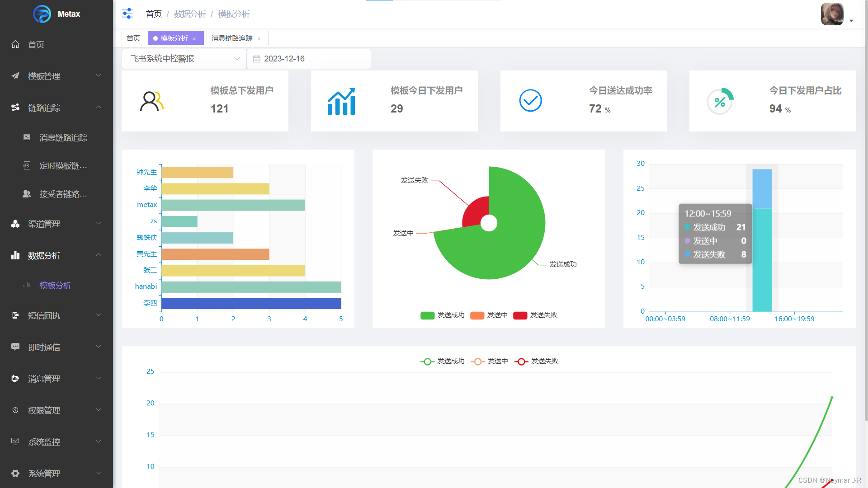
Task: Open the 飞书系统中控警报 template dropdown
Action: [x=184, y=59]
